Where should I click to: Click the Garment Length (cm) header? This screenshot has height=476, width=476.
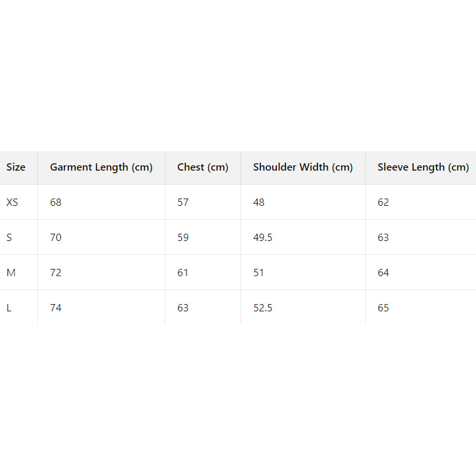click(101, 167)
